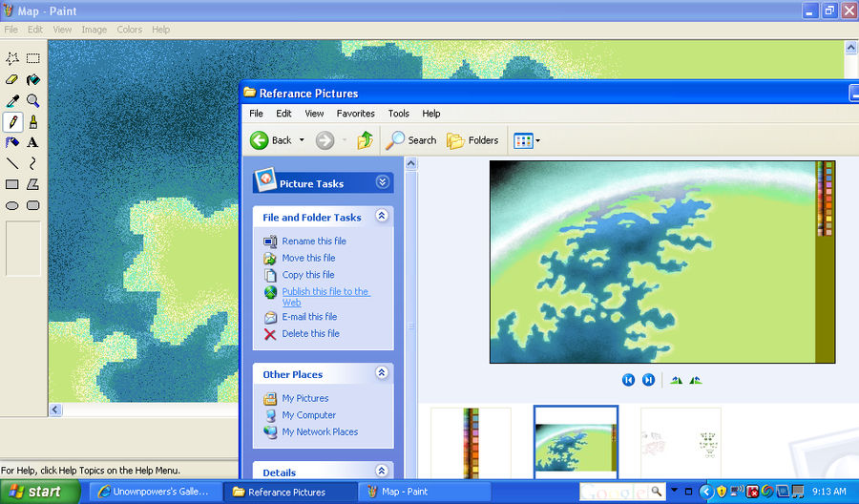Go to next image in preview
This screenshot has width=859, height=504.
648,380
